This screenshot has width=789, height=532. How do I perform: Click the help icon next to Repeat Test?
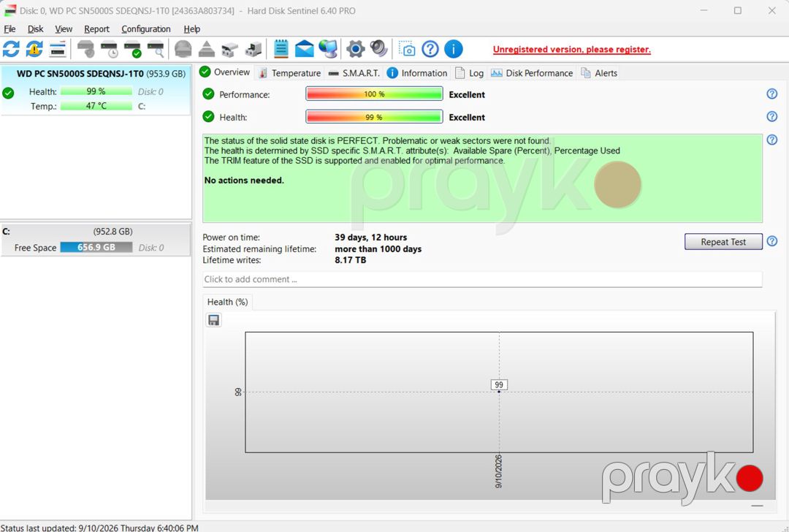pos(771,241)
